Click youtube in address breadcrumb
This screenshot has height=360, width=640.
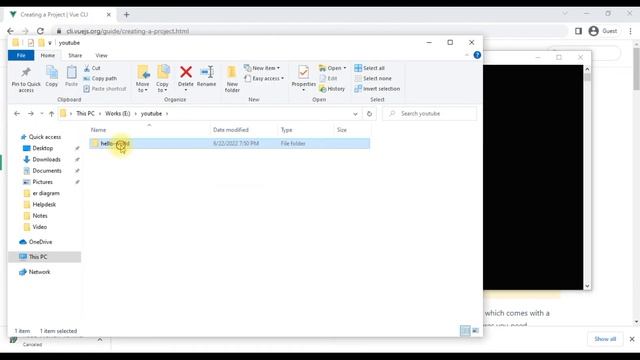tap(151, 113)
